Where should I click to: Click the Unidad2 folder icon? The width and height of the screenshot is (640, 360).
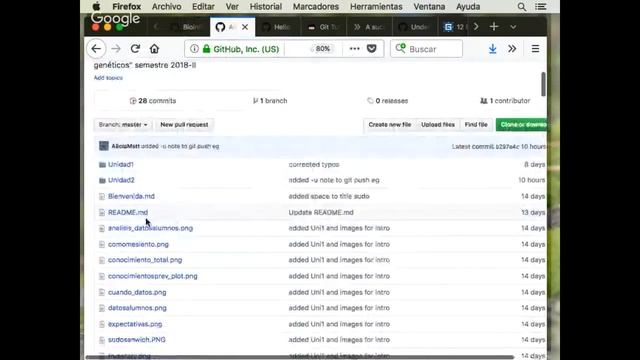coord(102,180)
